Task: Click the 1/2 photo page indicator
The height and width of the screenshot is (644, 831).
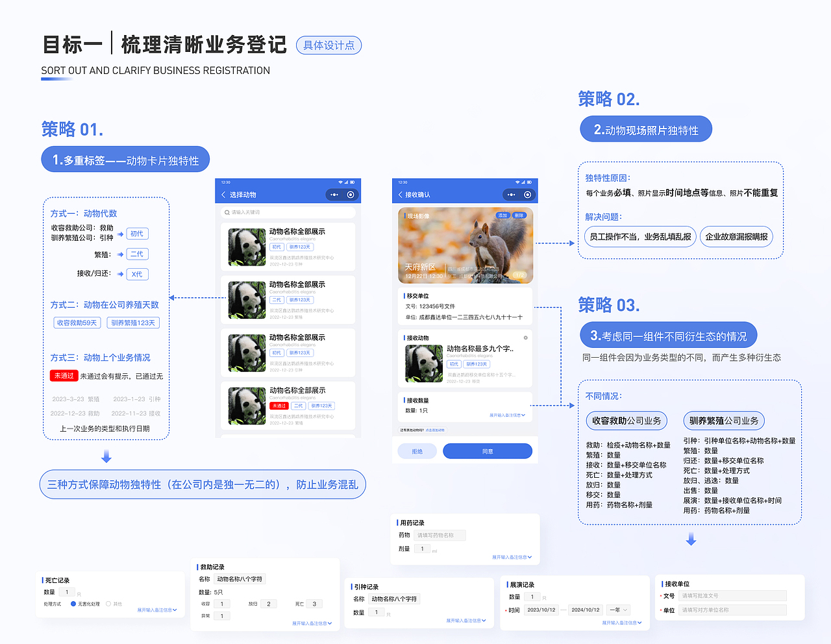Action: (x=519, y=275)
